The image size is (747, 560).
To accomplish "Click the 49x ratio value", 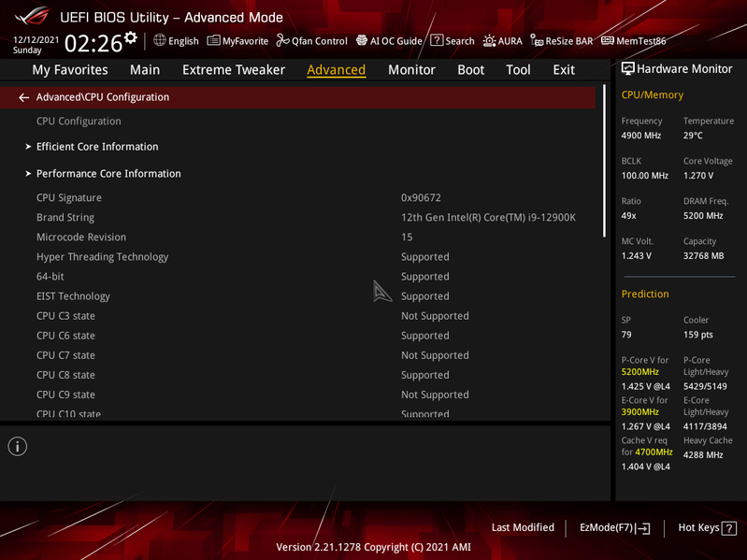I will [628, 216].
